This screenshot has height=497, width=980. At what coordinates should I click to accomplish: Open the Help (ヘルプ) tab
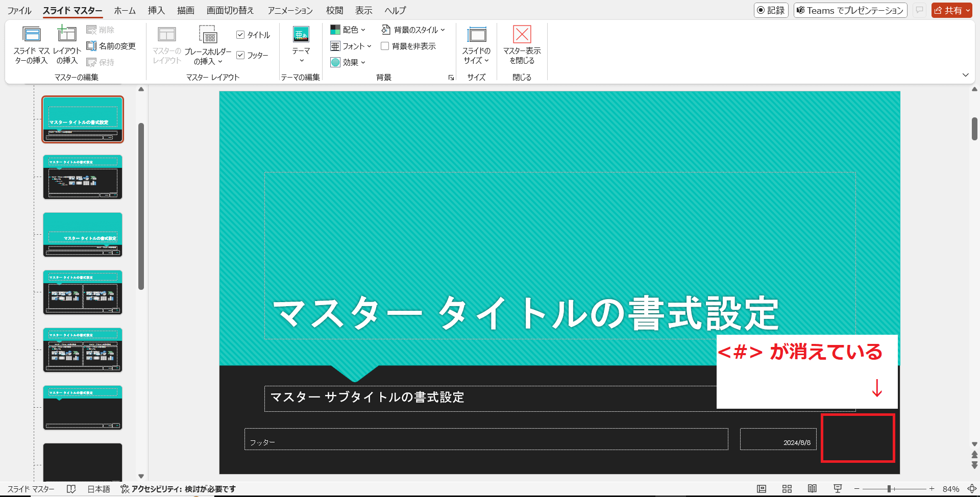tap(395, 10)
